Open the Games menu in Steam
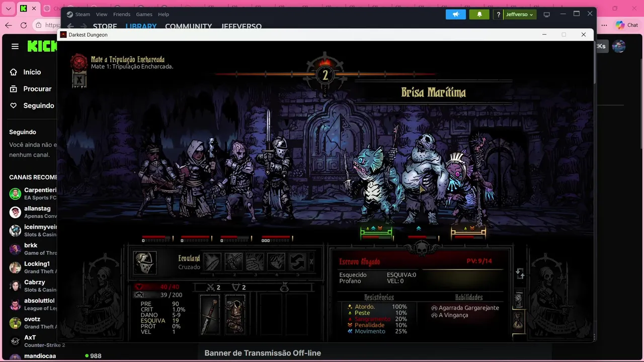 [x=144, y=14]
